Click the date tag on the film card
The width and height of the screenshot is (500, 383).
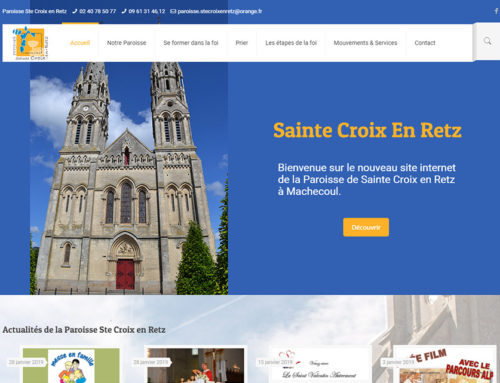(398, 362)
